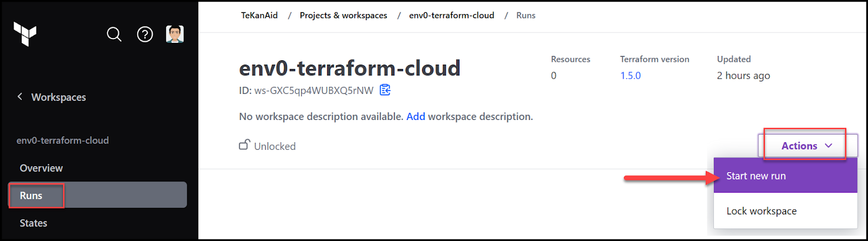Click the Workspaces back link text
Screen dimensions: 868x241
point(59,97)
